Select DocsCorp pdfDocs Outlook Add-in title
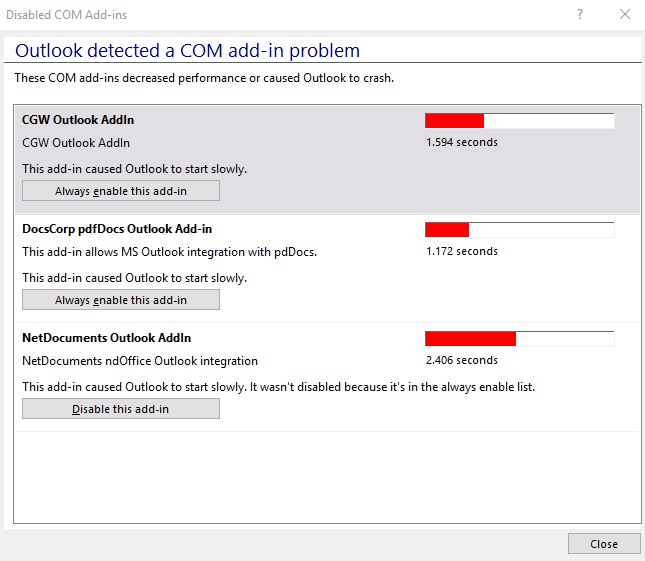 point(117,229)
